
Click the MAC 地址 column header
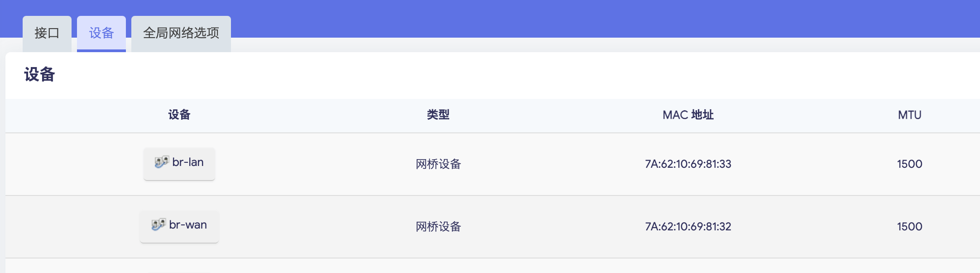tap(688, 115)
